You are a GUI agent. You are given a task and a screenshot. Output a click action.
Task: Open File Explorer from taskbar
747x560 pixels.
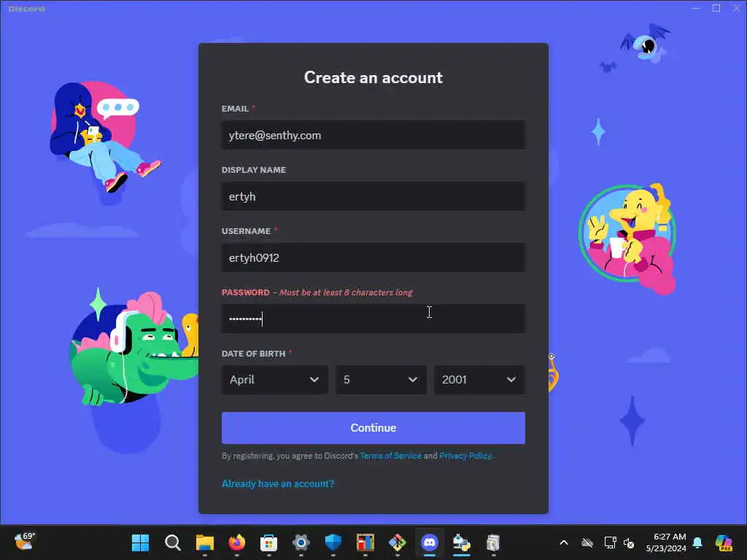(x=205, y=542)
